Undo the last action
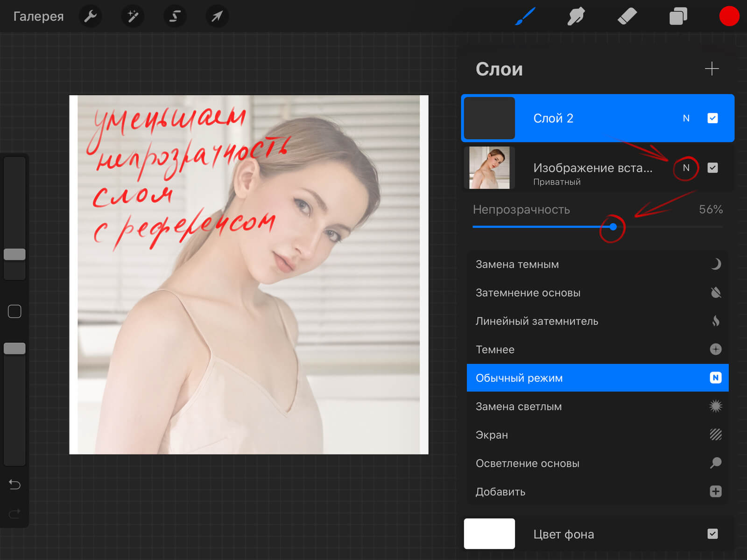Screen dimensions: 747x560 coord(14,485)
